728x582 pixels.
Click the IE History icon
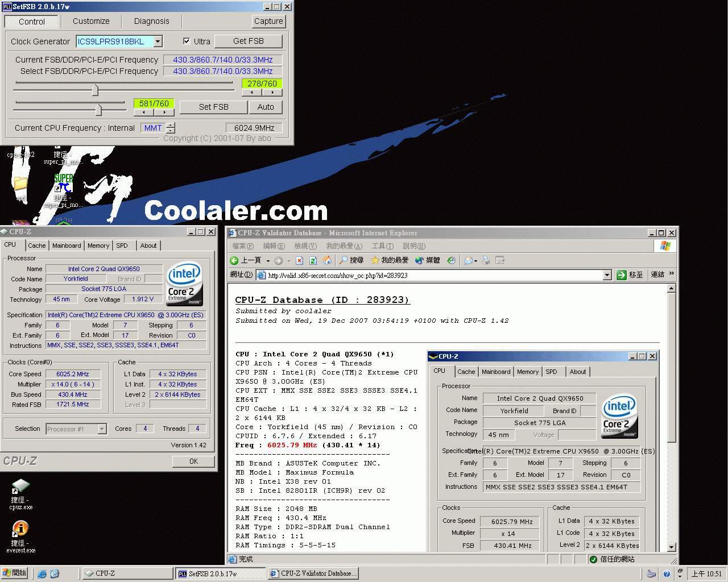click(451, 260)
